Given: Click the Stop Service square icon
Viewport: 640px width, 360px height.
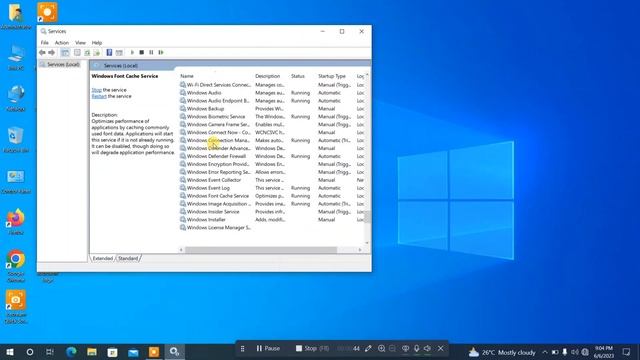Looking at the screenshot, I should click(142, 53).
